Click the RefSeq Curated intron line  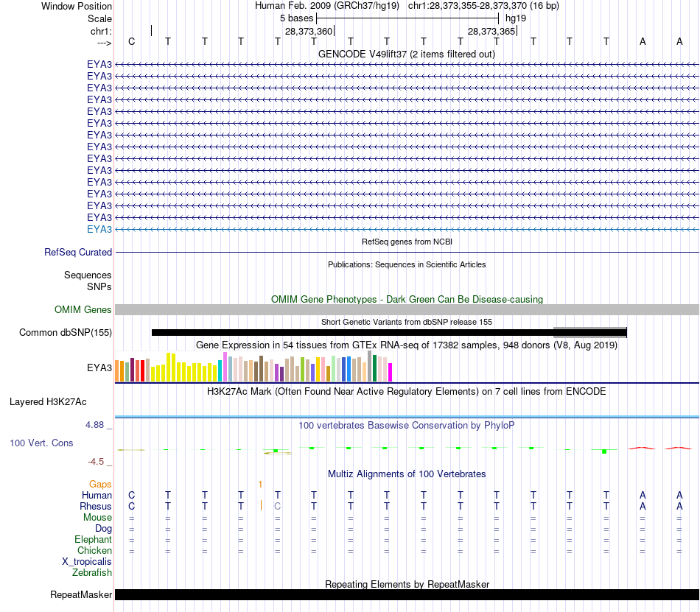[x=407, y=253]
